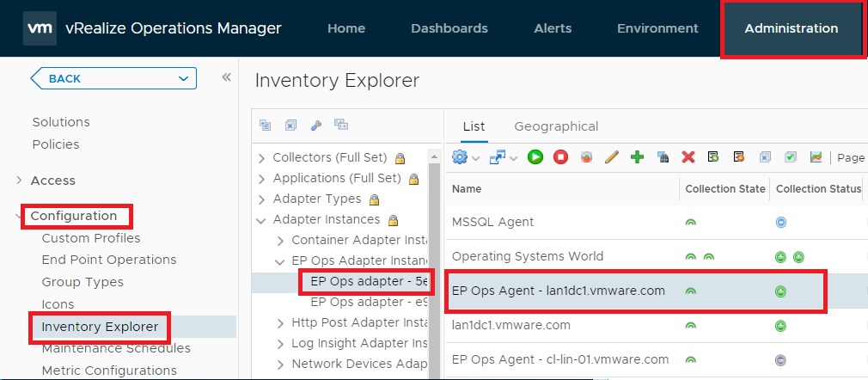Image resolution: width=868 pixels, height=380 pixels.
Task: Sort by the Collection State column header
Action: pyautogui.click(x=725, y=189)
